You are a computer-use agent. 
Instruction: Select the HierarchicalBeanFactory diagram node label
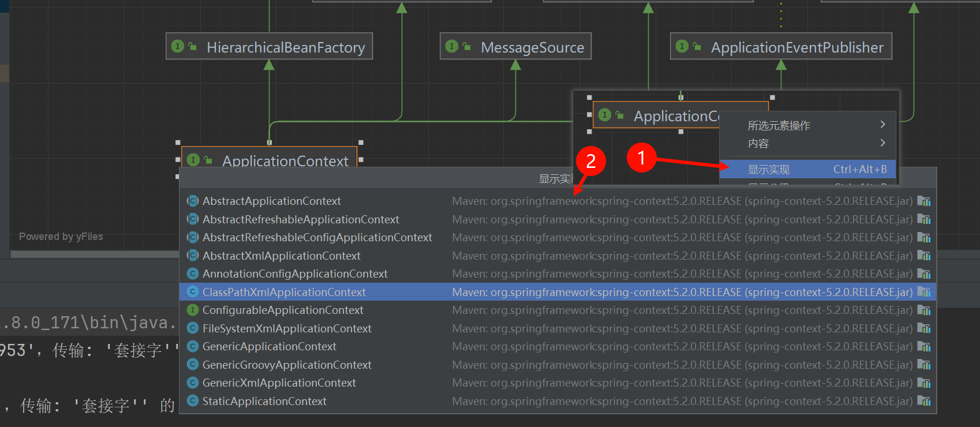pos(286,47)
